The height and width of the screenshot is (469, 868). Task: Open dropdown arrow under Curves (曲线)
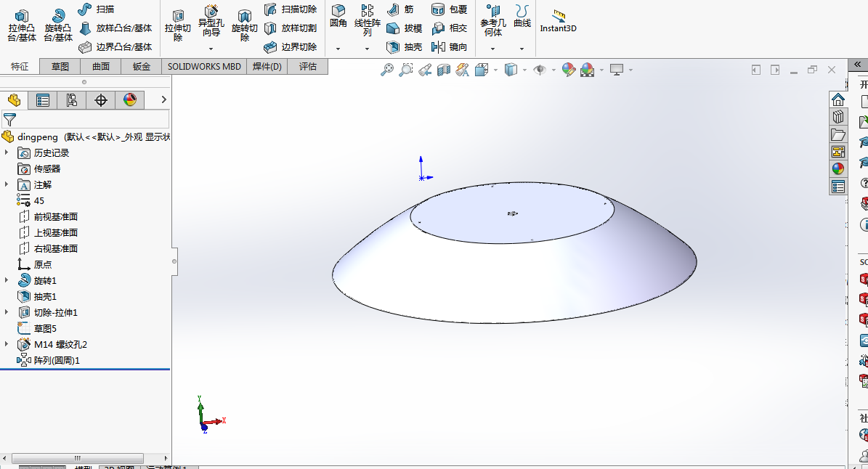point(522,49)
